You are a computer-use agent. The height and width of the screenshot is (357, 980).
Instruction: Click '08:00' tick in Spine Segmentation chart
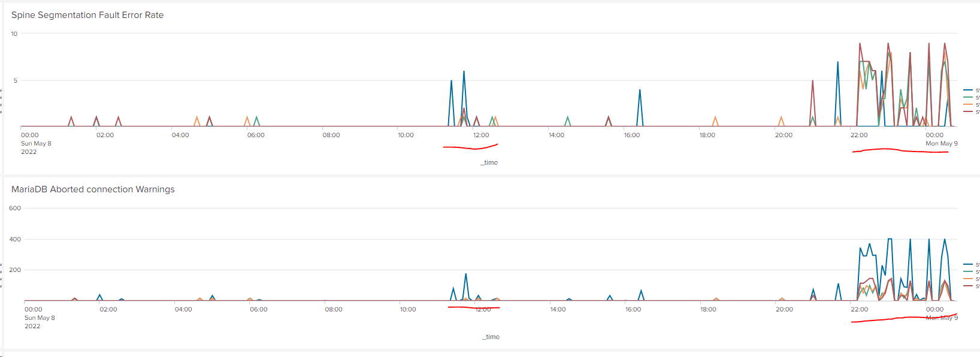[x=331, y=135]
